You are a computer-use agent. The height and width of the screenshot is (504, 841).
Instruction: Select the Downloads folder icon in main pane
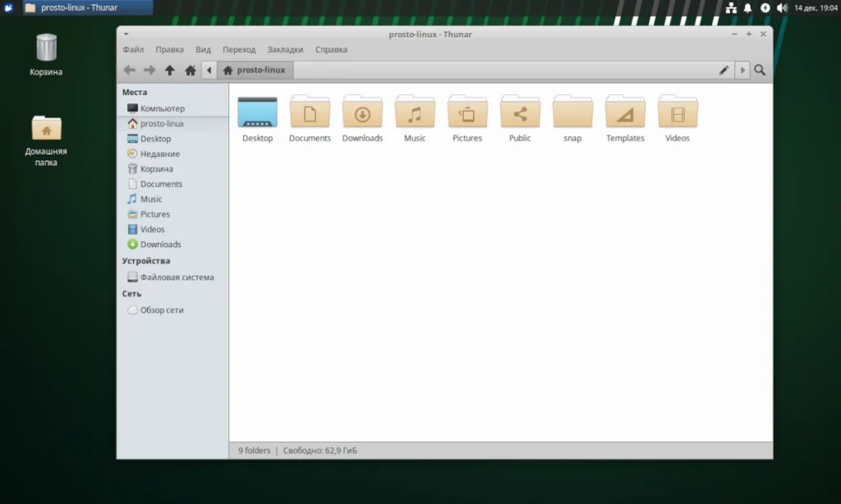point(362,112)
